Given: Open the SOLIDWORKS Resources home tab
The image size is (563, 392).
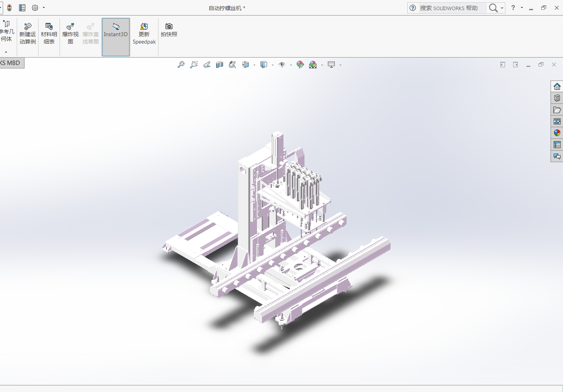Looking at the screenshot, I should tap(557, 86).
